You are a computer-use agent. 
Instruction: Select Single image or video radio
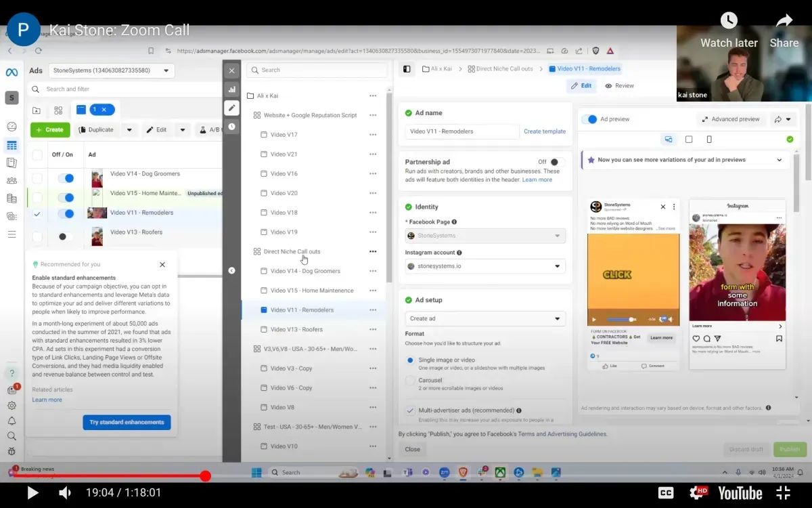[x=410, y=360]
